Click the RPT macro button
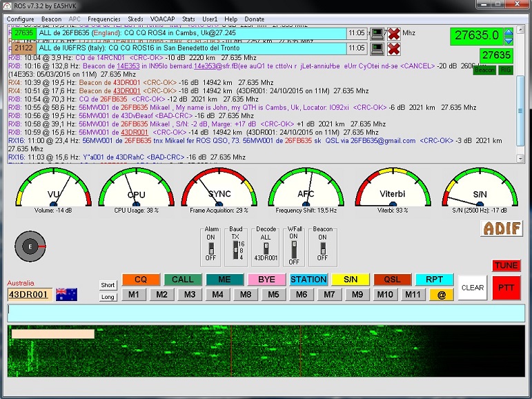532x399 pixels. click(435, 280)
